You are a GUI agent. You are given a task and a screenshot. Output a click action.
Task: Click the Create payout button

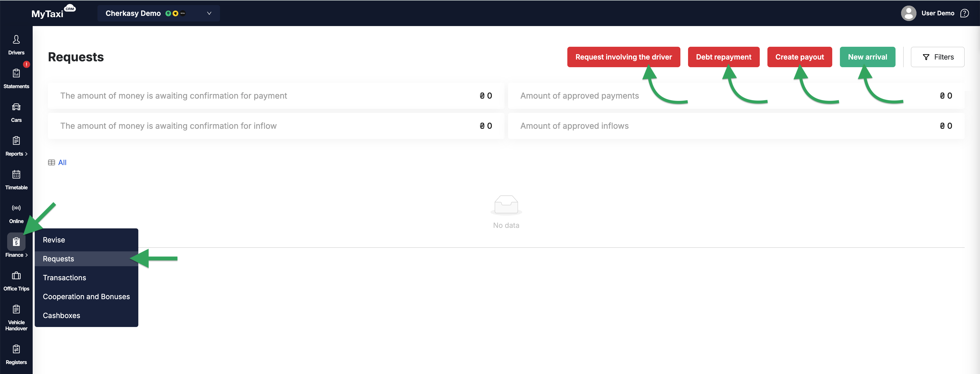799,57
